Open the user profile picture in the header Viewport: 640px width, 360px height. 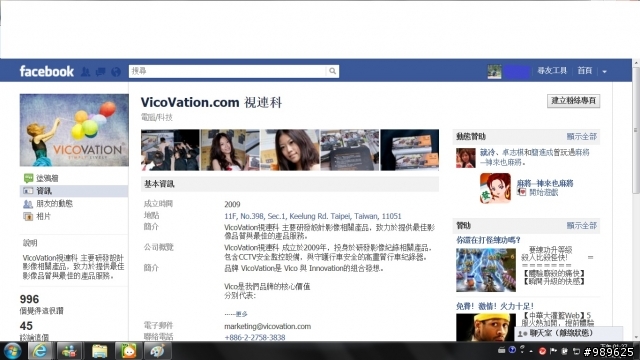494,71
